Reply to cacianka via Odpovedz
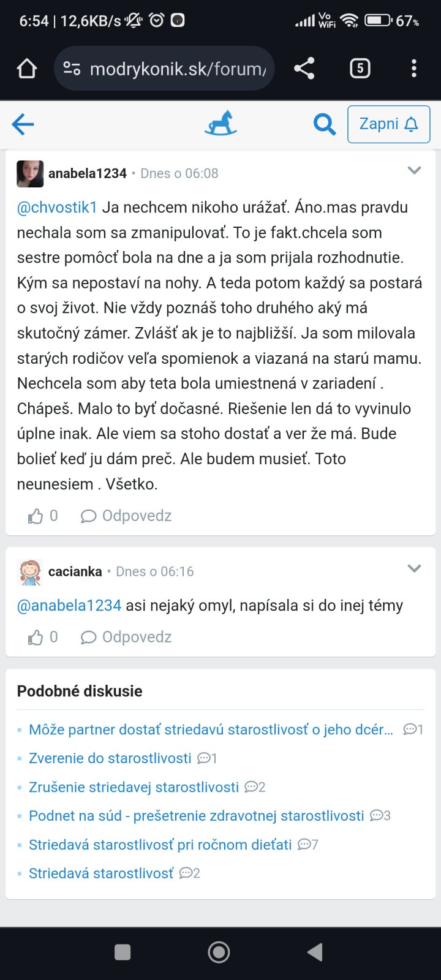The image size is (441, 980). coord(126,638)
